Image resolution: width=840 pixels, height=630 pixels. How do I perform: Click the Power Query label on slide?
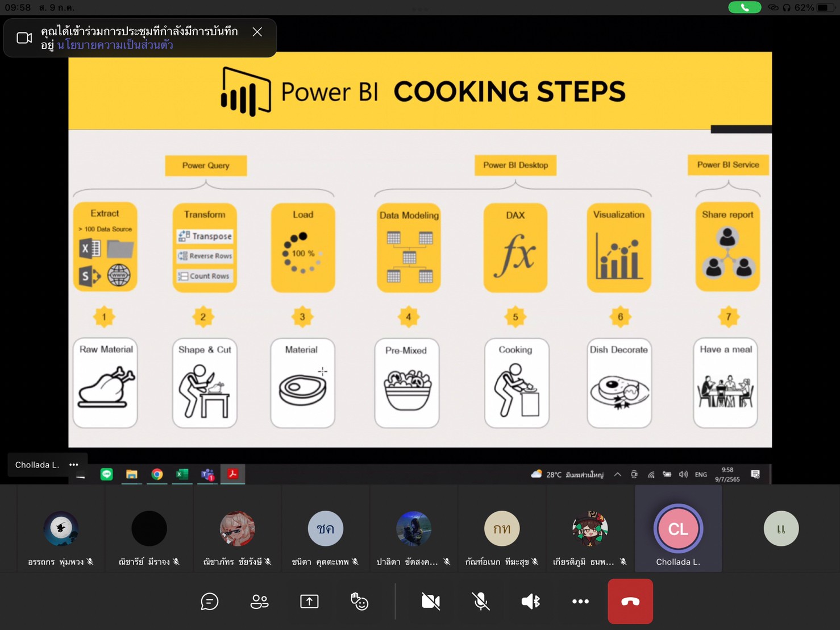pos(206,165)
